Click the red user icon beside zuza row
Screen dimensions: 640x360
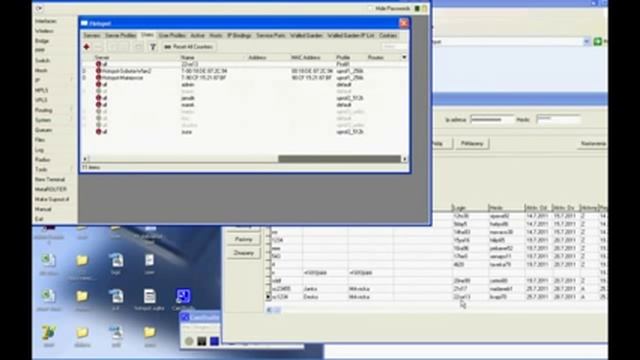coord(98,132)
